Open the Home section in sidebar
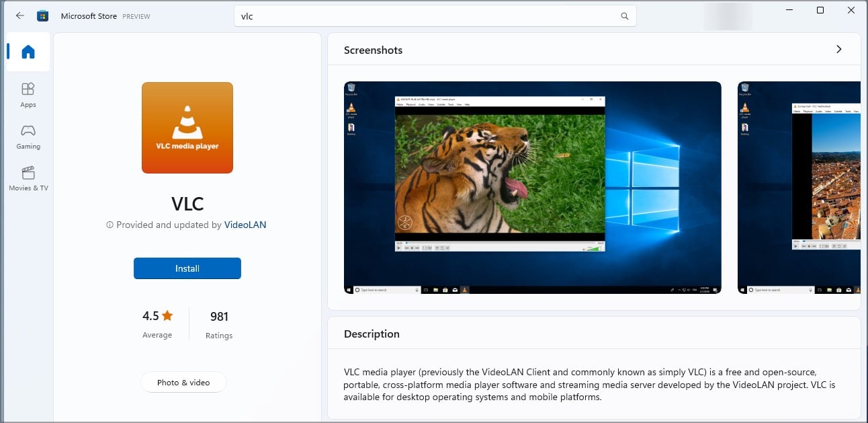The width and height of the screenshot is (868, 423). pos(28,52)
